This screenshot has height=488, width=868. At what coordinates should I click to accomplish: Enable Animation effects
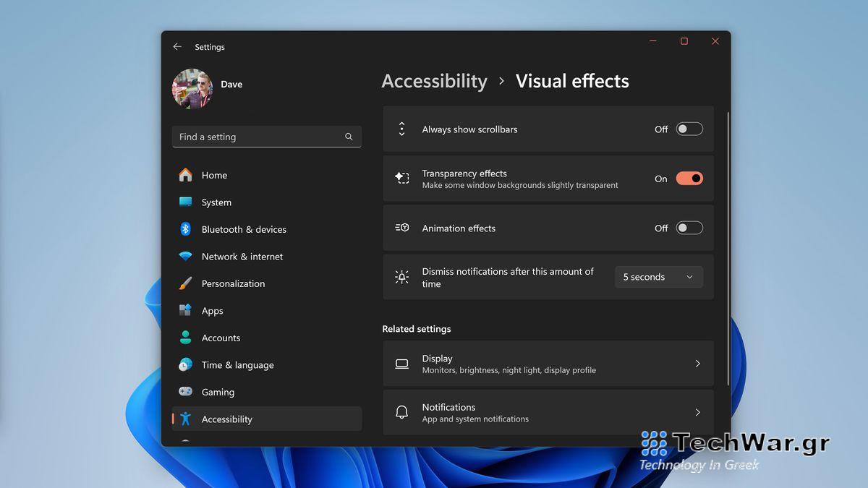point(689,228)
